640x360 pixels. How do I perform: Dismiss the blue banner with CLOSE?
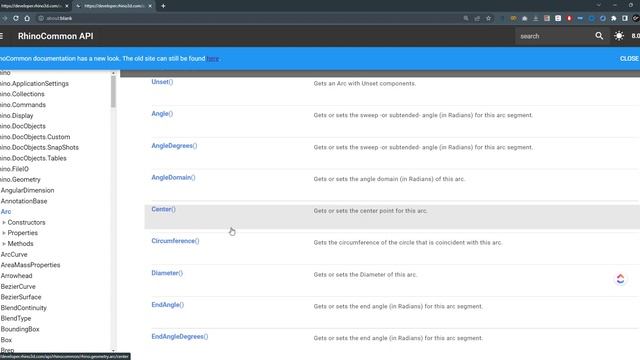(629, 58)
